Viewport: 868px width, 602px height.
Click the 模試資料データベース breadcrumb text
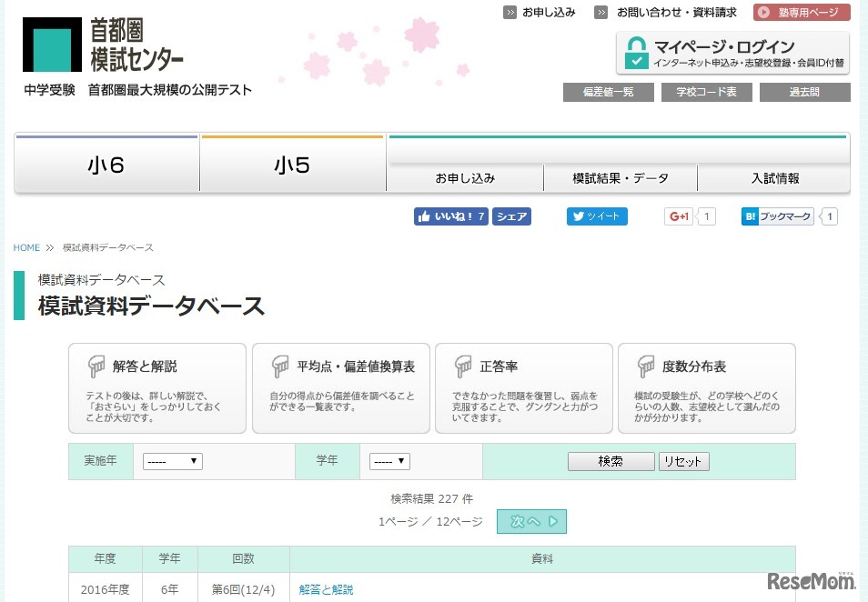pos(108,247)
